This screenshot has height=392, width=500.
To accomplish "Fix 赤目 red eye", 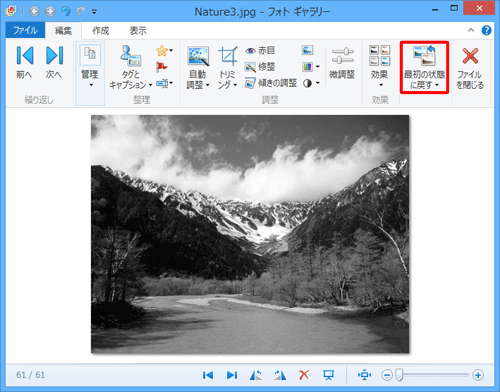I will pos(260,51).
